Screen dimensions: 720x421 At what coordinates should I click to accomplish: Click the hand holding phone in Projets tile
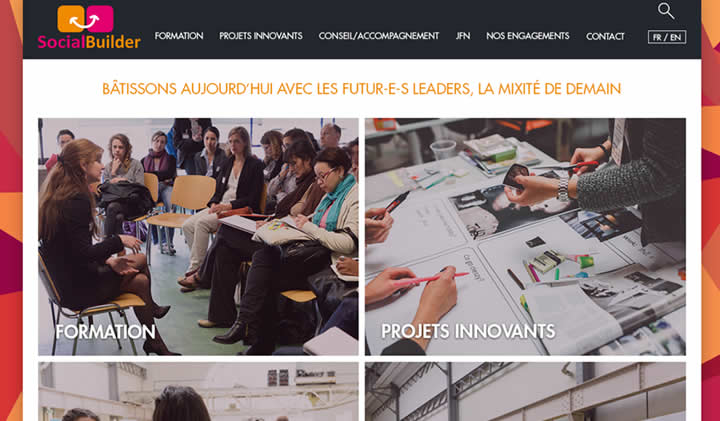(537, 184)
